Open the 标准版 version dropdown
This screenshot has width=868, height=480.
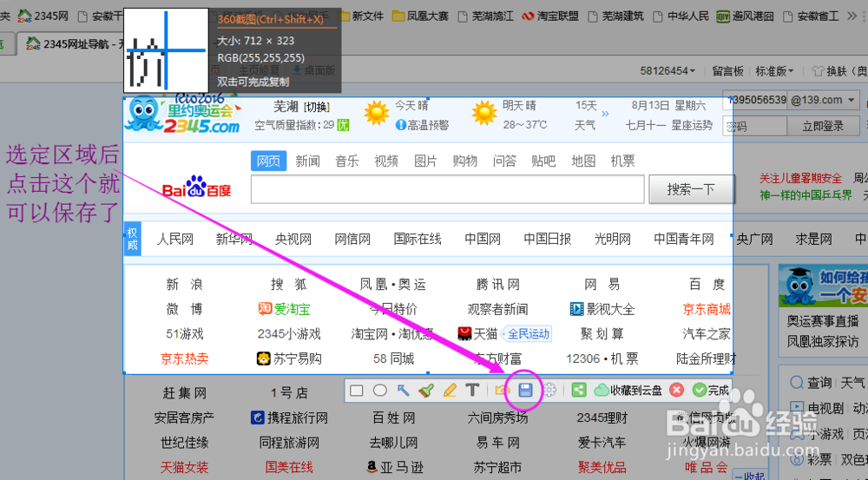pos(774,71)
